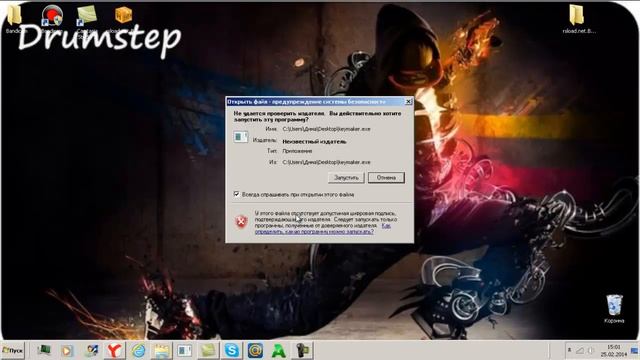Click the keymaker.exe path in the Имя row

pos(327,129)
